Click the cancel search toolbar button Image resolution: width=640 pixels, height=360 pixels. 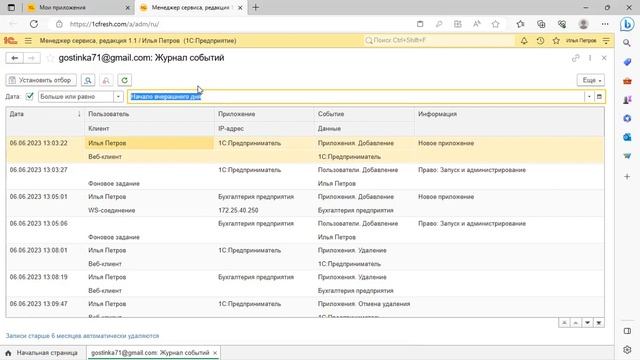[106, 80]
